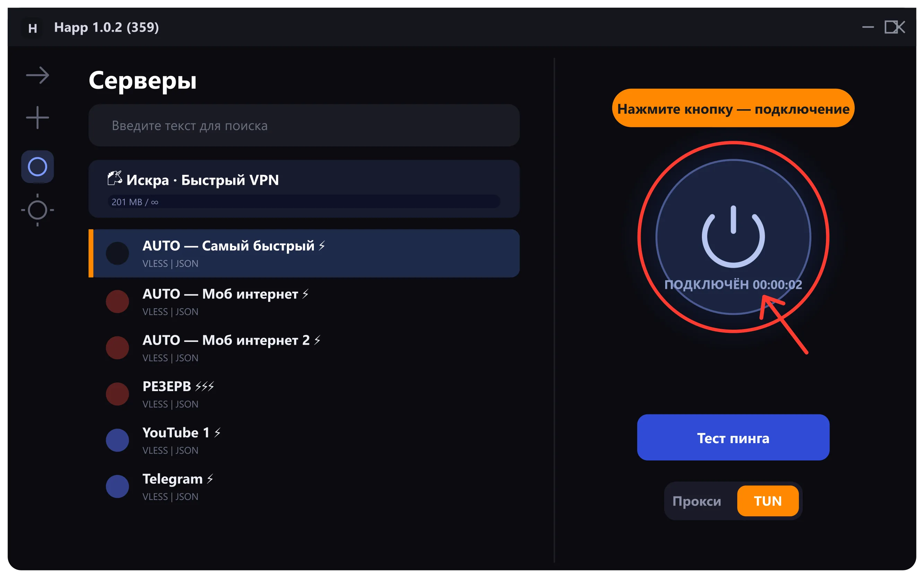
Task: Select the AUTO — Моб интернет server
Action: pos(304,302)
